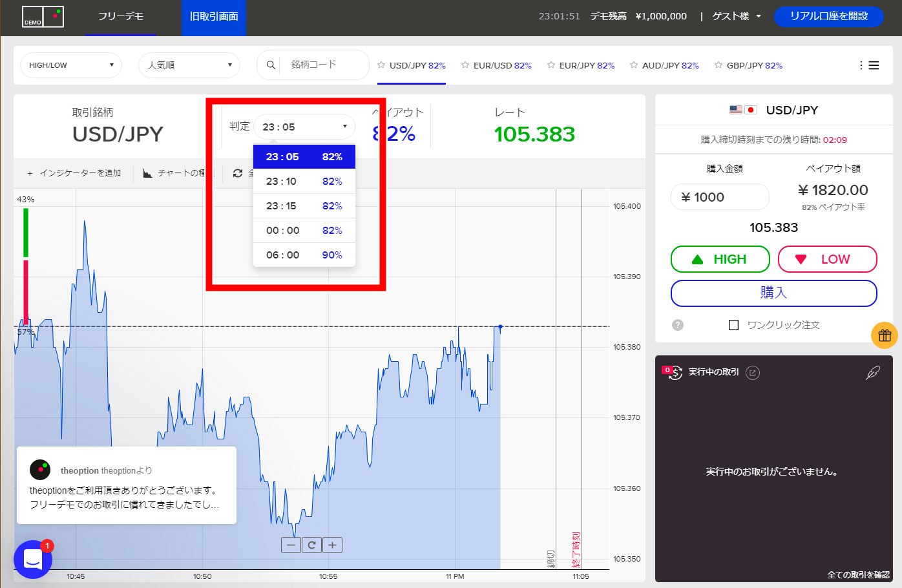Open the HIGH/LOW type dropdown

click(71, 65)
